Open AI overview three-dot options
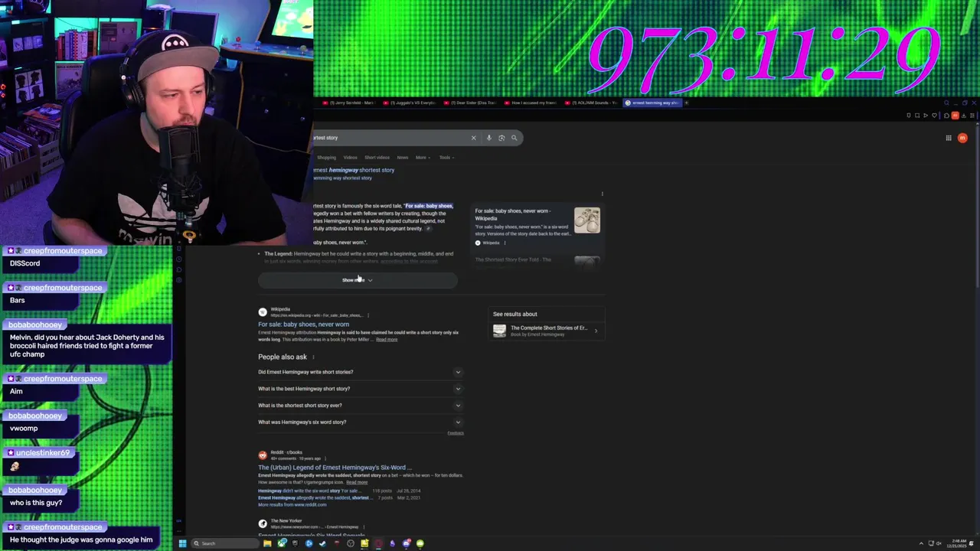 click(x=603, y=194)
